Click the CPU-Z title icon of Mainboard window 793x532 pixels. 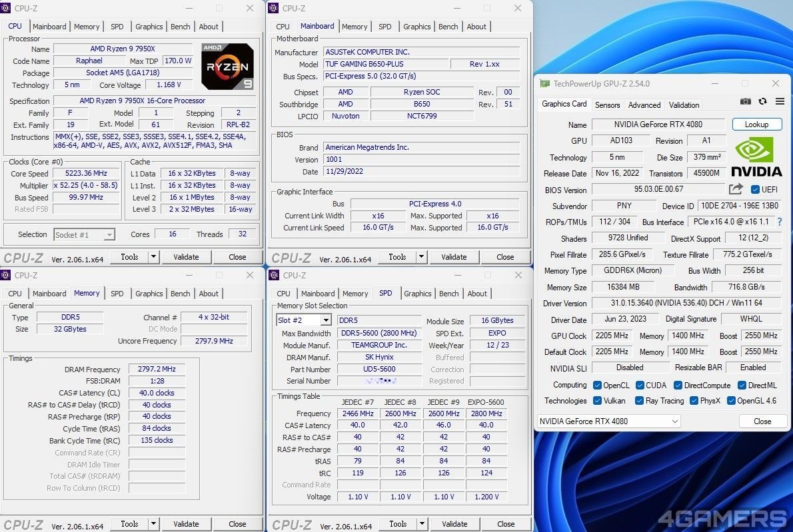click(x=274, y=8)
